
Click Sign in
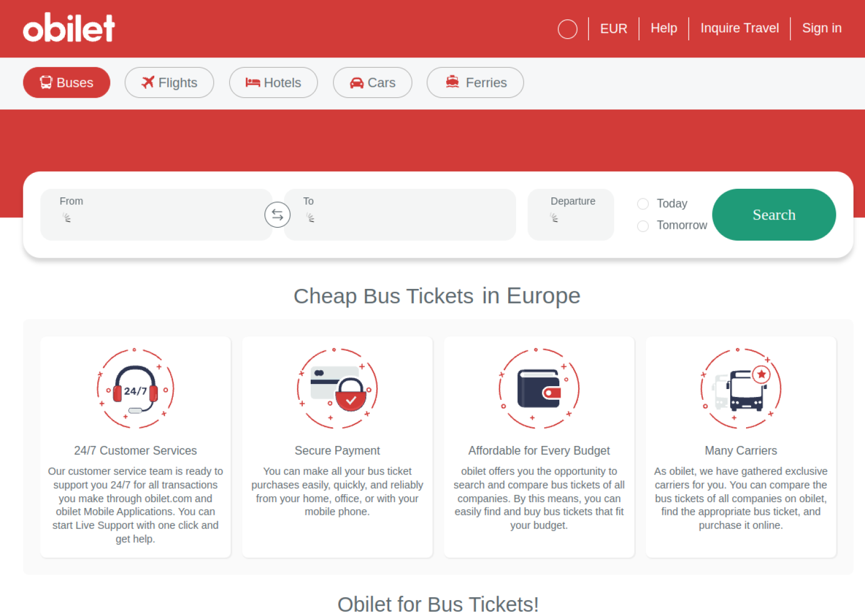[x=822, y=28]
